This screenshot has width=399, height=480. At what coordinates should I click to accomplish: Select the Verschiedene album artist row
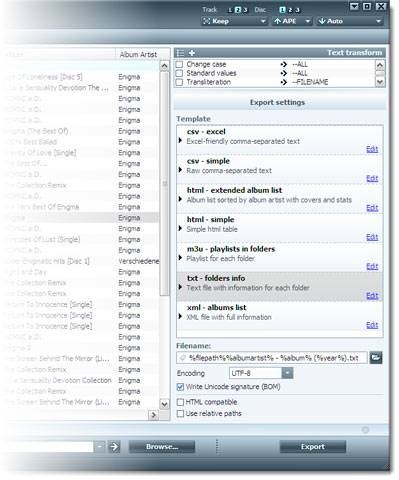tap(83, 261)
